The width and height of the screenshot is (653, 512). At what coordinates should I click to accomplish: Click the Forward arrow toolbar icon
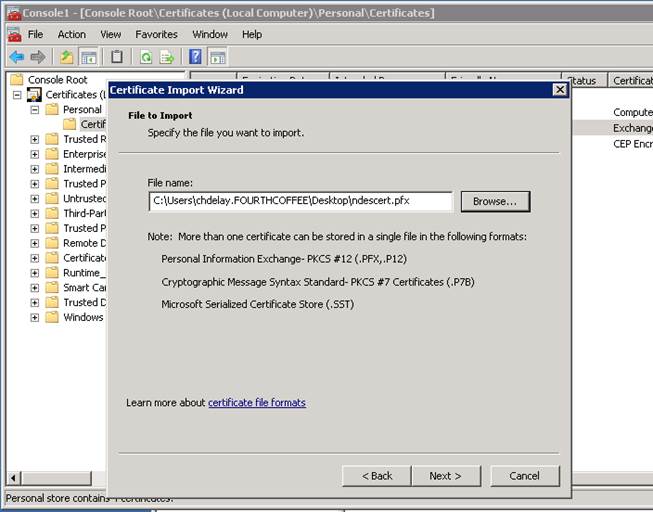tap(38, 57)
